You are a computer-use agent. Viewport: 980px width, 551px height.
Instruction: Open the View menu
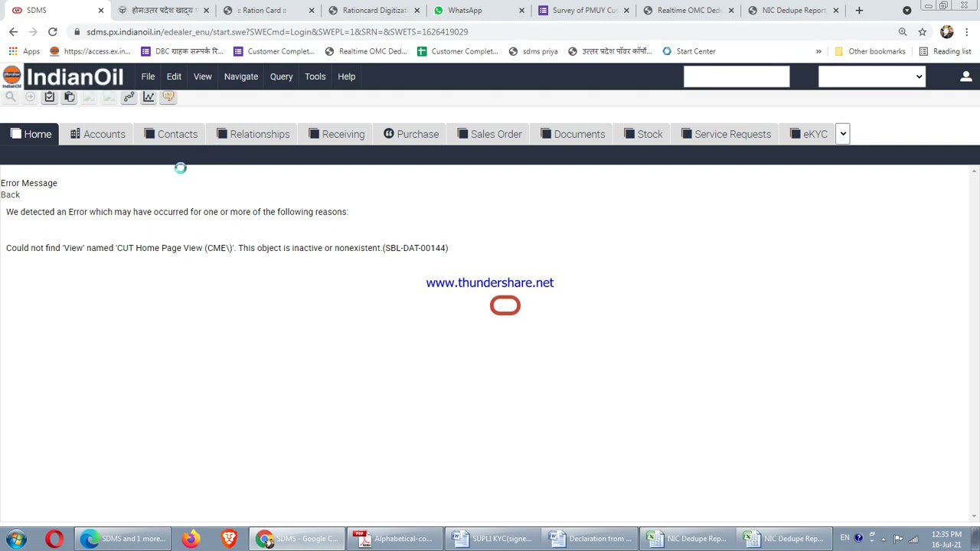pyautogui.click(x=202, y=77)
